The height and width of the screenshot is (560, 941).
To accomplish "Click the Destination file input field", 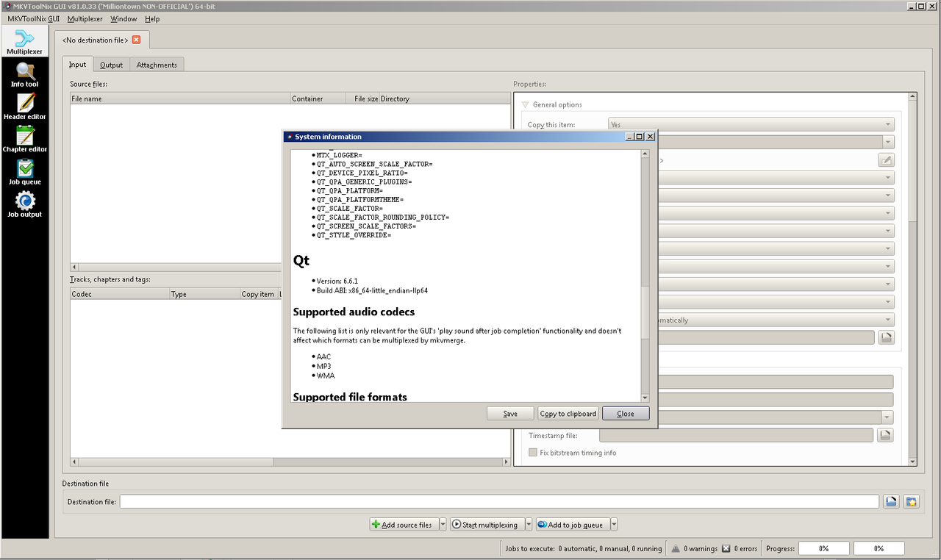I will pos(499,502).
